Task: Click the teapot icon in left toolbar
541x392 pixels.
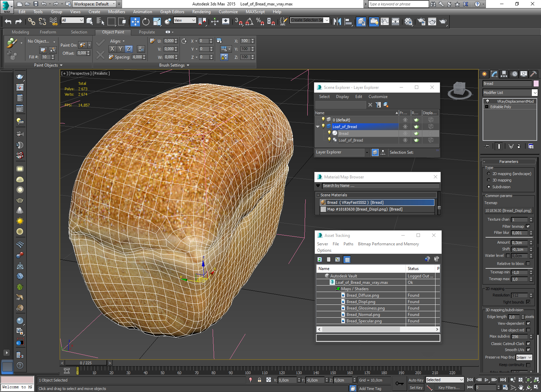Action: [x=20, y=77]
